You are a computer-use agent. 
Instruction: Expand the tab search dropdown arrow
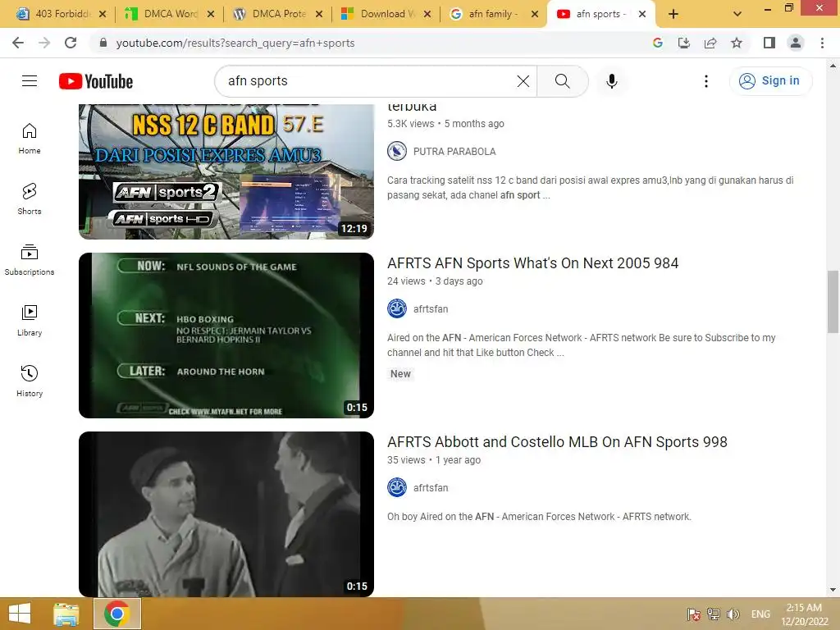pos(737,14)
